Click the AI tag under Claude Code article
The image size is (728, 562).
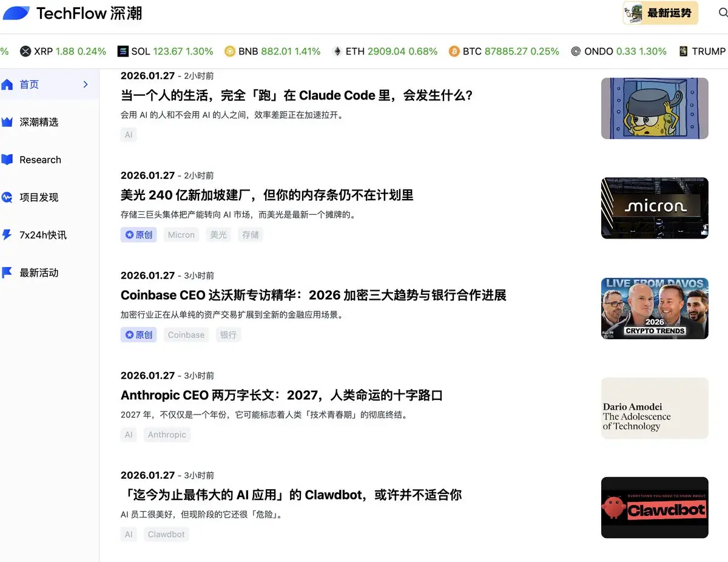point(129,135)
